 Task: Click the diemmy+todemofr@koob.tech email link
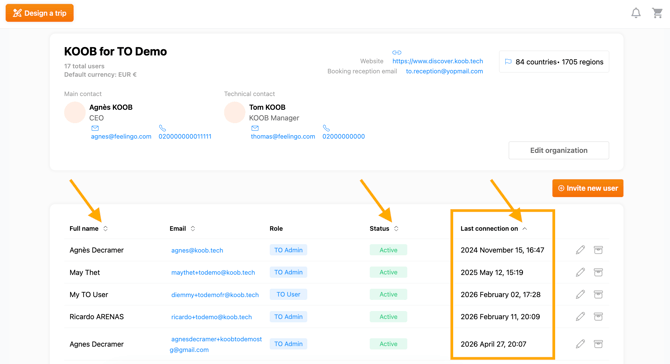215,295
